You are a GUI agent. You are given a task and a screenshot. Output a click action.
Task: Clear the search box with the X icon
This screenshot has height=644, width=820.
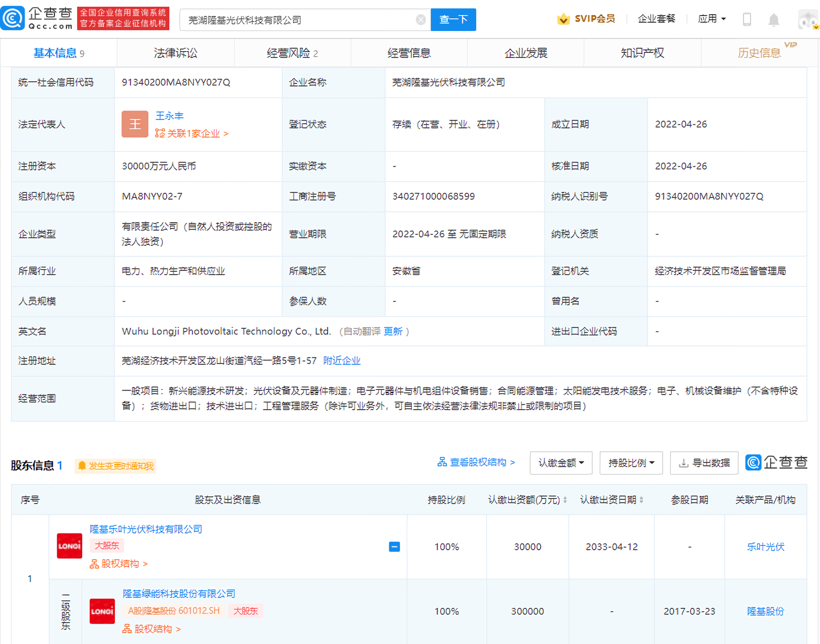click(421, 20)
